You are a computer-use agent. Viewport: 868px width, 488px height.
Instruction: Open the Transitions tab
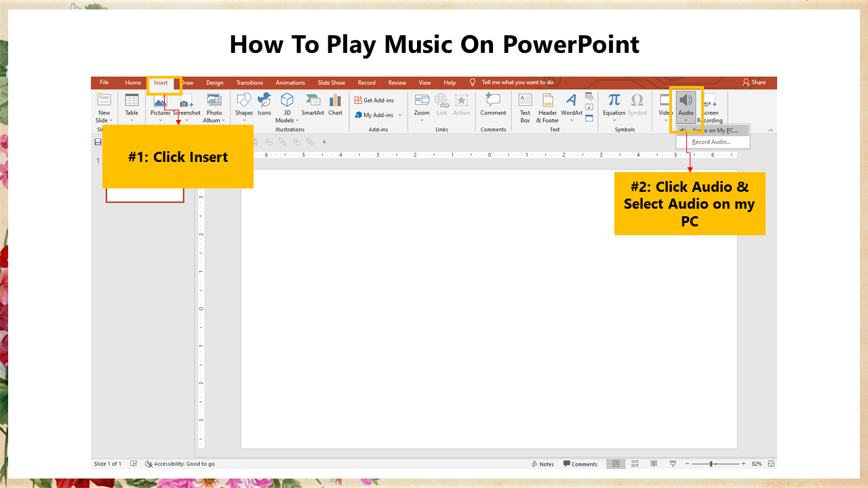(x=250, y=83)
